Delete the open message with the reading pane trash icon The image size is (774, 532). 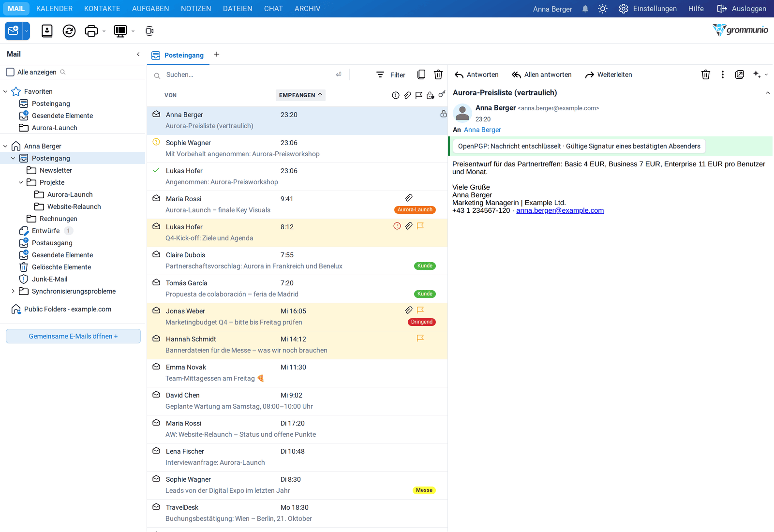point(706,74)
